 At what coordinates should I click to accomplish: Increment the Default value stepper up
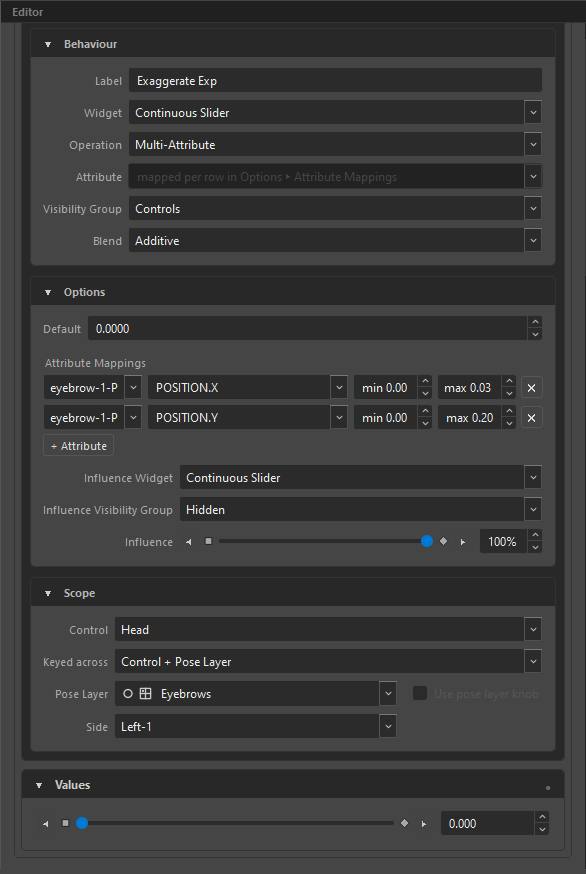click(x=535, y=322)
